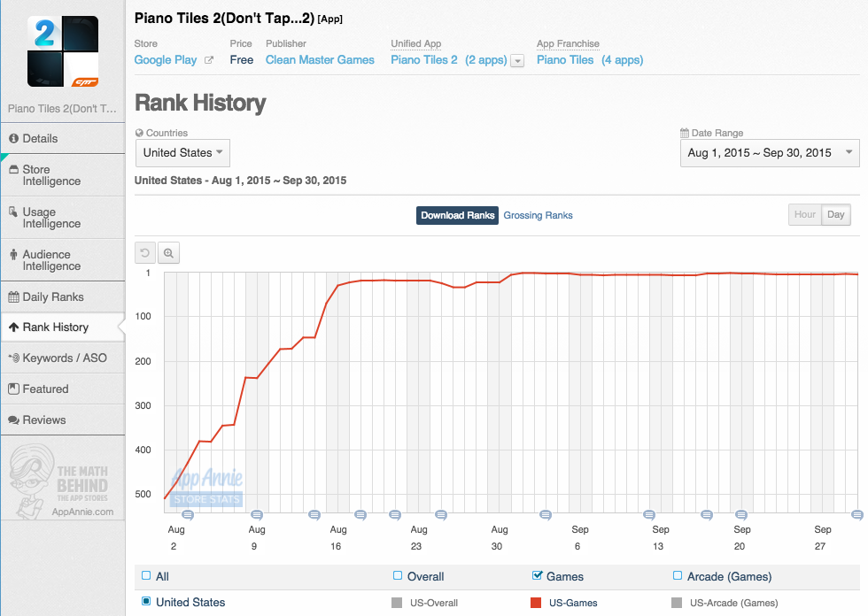The height and width of the screenshot is (616, 868).
Task: Open the Clean Master Games publisher link
Action: click(320, 60)
